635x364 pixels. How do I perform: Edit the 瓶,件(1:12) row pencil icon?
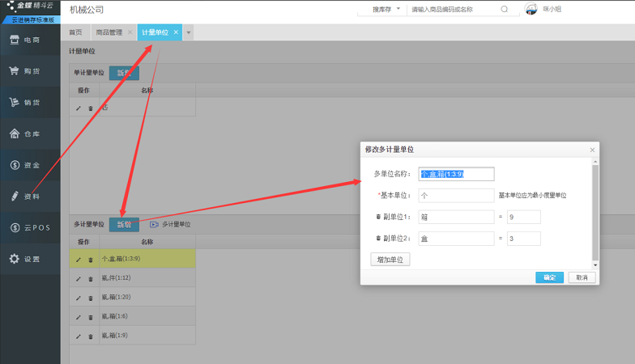click(79, 279)
